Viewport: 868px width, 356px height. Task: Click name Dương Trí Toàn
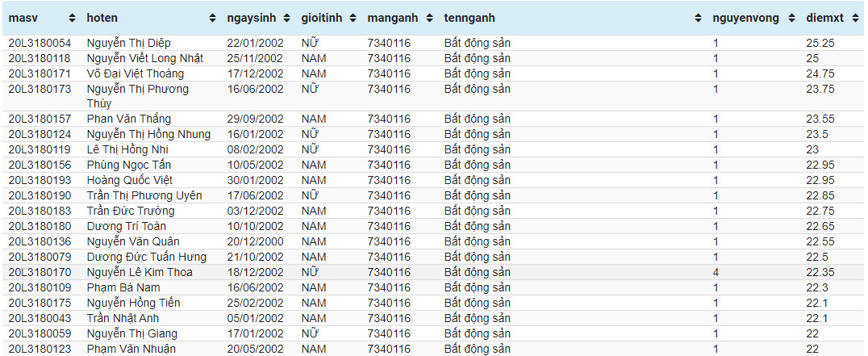127,227
